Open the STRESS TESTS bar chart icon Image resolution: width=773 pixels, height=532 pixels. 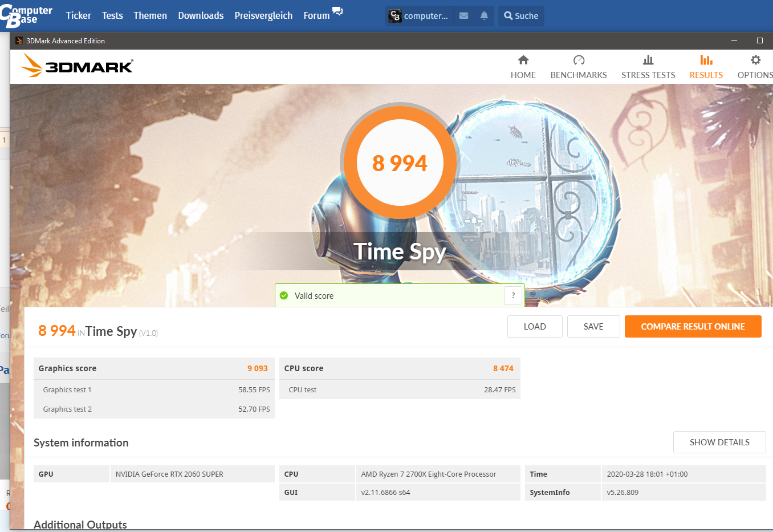click(x=648, y=60)
